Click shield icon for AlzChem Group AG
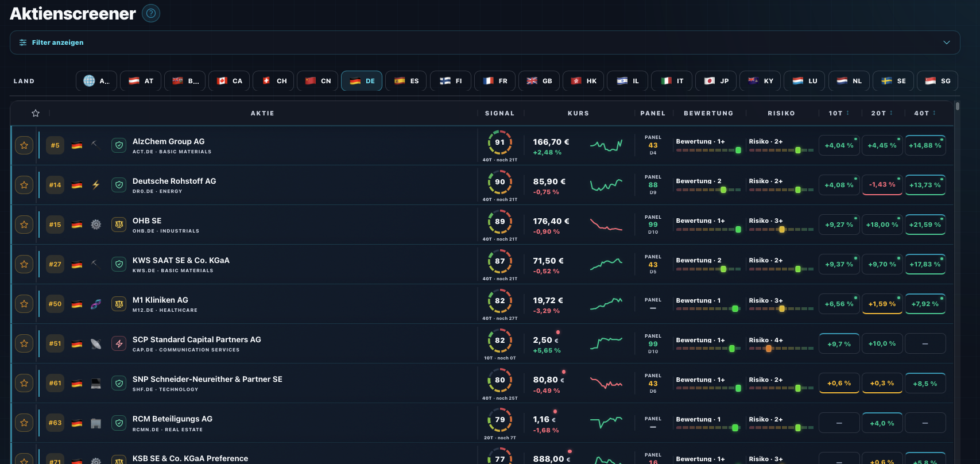Viewport: 980px width, 464px height. 119,145
